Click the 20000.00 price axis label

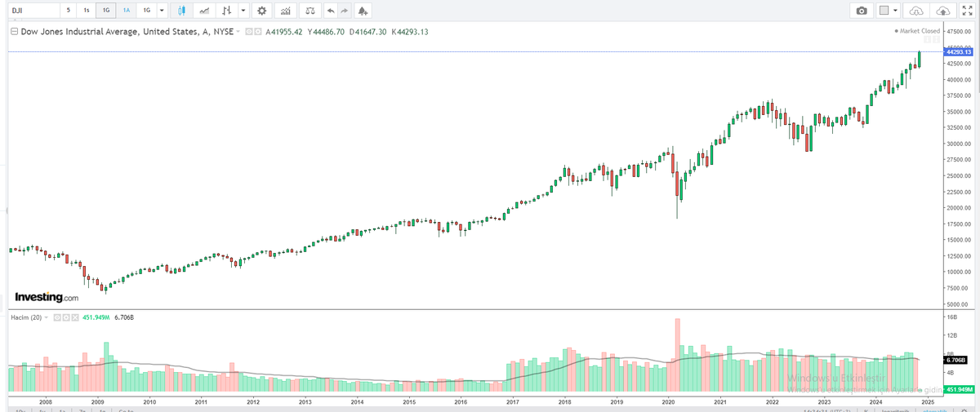point(959,208)
